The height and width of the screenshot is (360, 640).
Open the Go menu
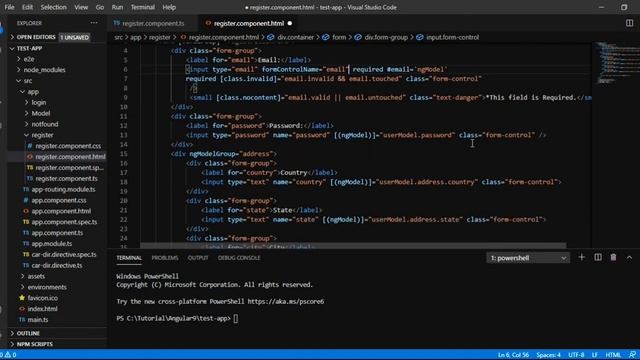tap(100, 7)
